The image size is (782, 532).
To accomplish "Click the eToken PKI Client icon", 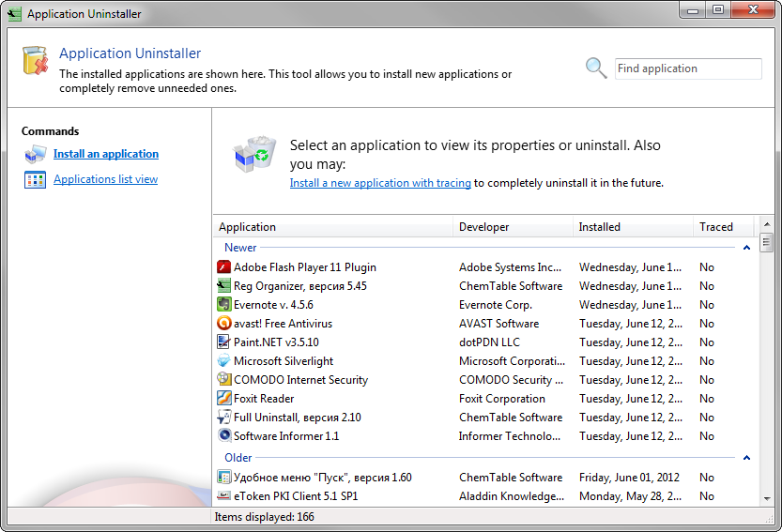I will (224, 495).
